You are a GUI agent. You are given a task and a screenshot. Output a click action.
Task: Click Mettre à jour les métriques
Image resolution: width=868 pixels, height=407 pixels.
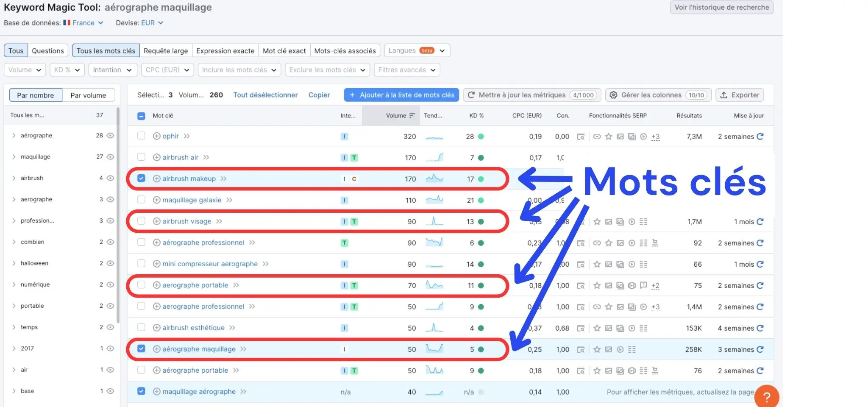532,95
